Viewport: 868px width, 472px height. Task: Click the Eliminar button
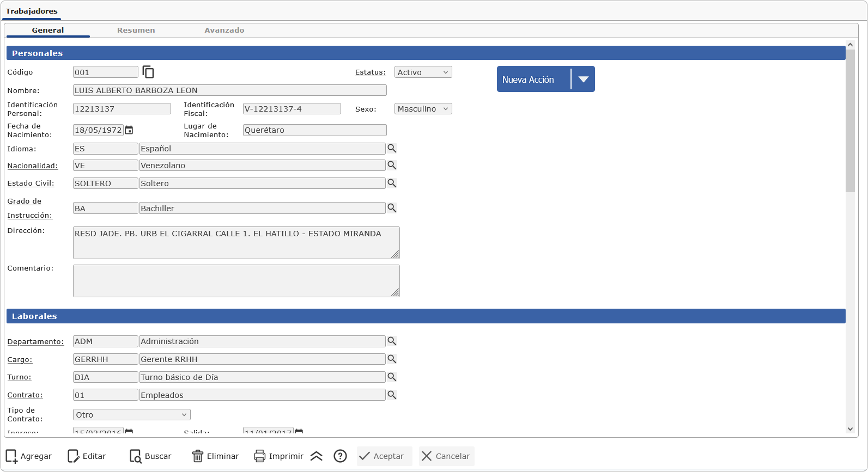pyautogui.click(x=216, y=456)
